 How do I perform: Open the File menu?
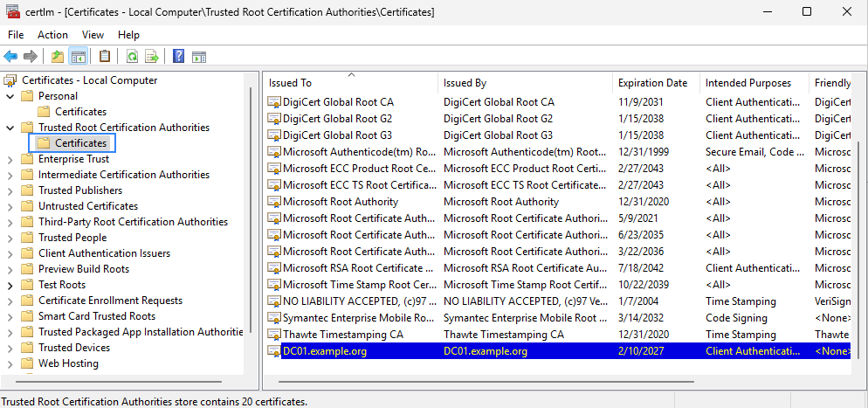pyautogui.click(x=16, y=35)
